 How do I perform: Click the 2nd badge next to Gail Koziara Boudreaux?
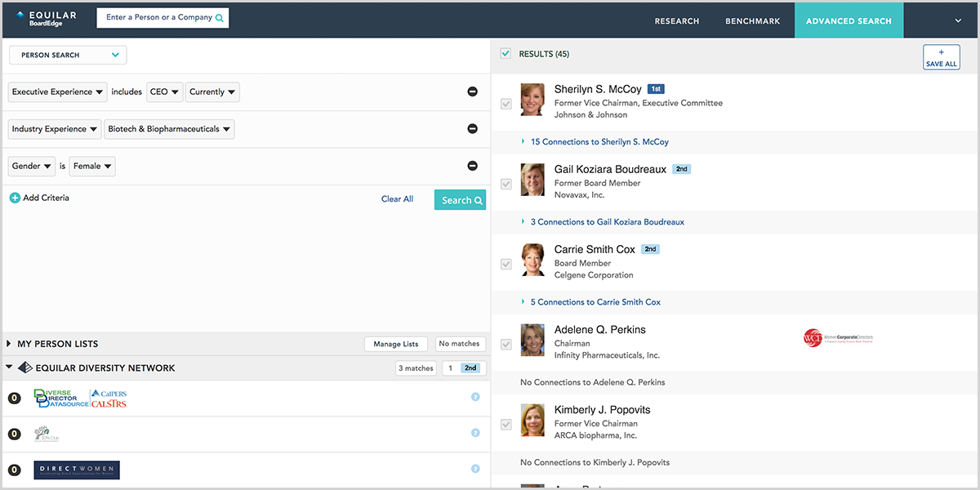(682, 169)
